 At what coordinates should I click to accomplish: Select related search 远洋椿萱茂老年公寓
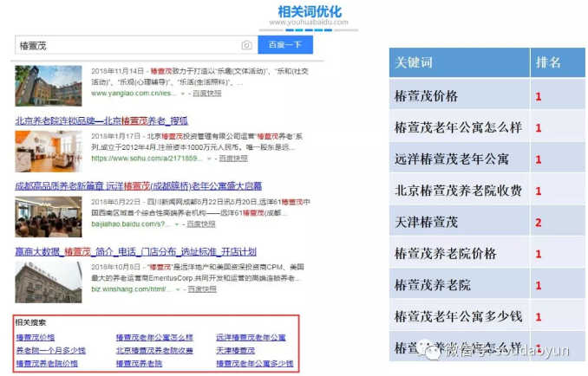251,337
